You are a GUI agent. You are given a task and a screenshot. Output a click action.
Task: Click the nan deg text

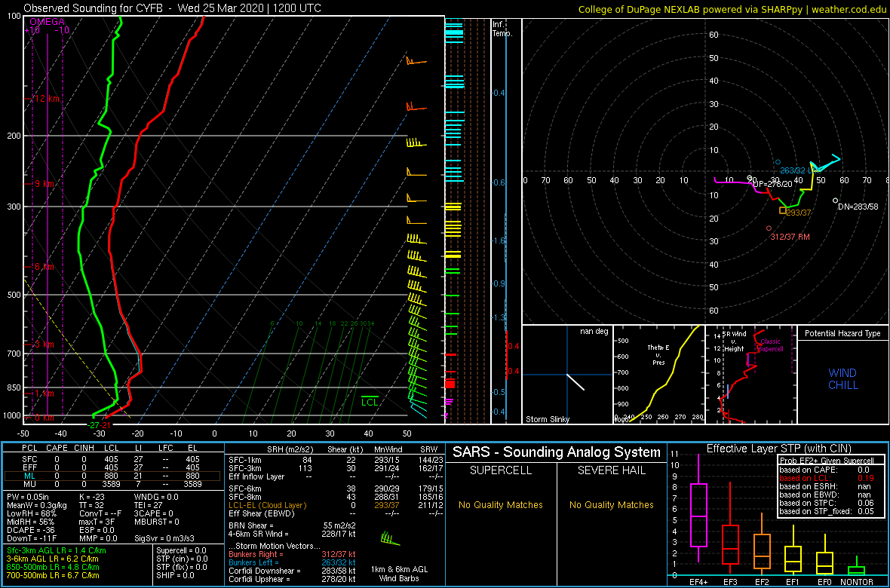pyautogui.click(x=595, y=332)
